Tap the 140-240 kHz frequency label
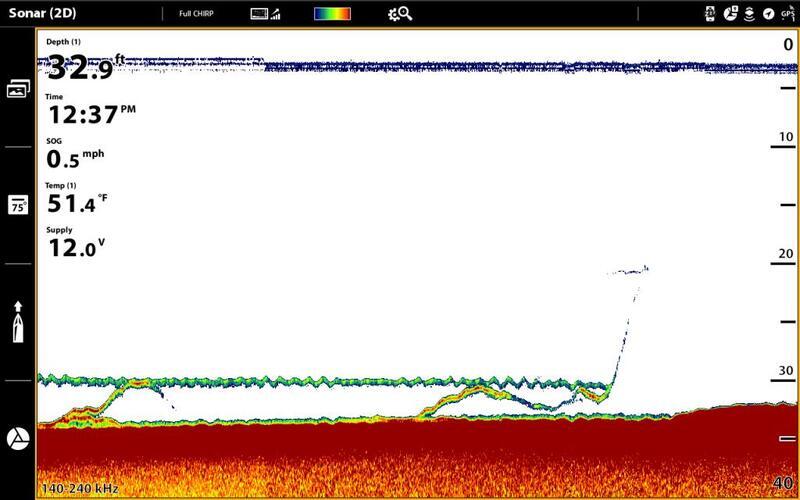Screen dimensions: 800x500 (80, 488)
